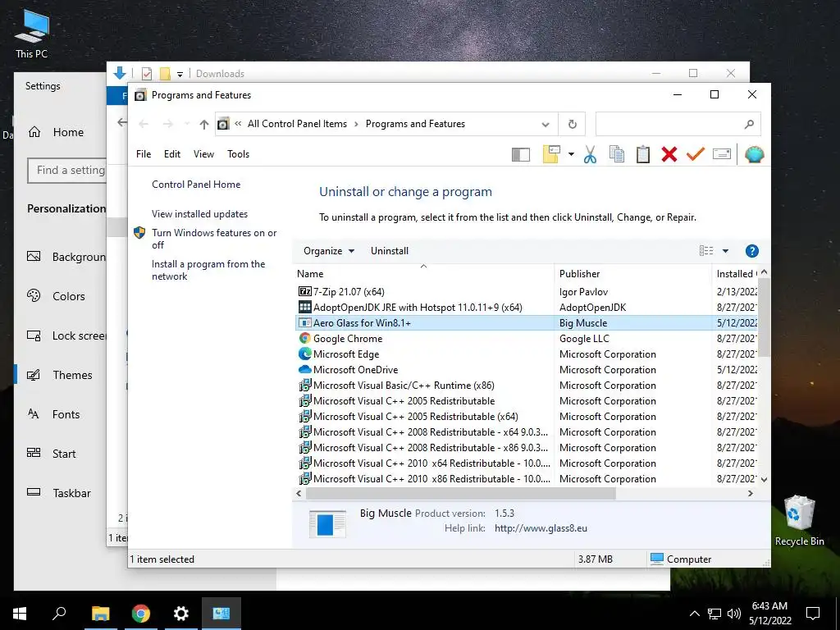Expand the Organize dropdown
The image size is (840, 630).
(x=329, y=251)
